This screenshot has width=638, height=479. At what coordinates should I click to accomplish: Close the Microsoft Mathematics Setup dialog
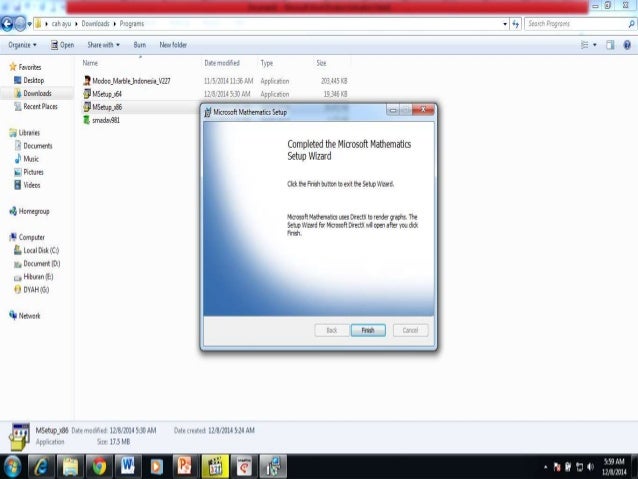coord(423,109)
